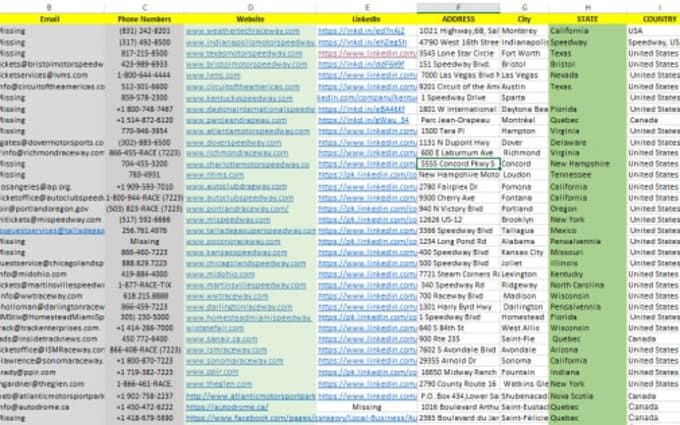Select the '1131 N Dupont Hwy' address cell
680x425 pixels.
click(458, 142)
